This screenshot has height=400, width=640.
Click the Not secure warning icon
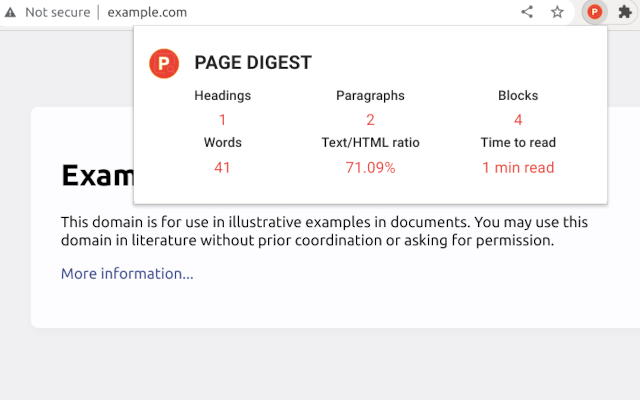click(x=10, y=13)
